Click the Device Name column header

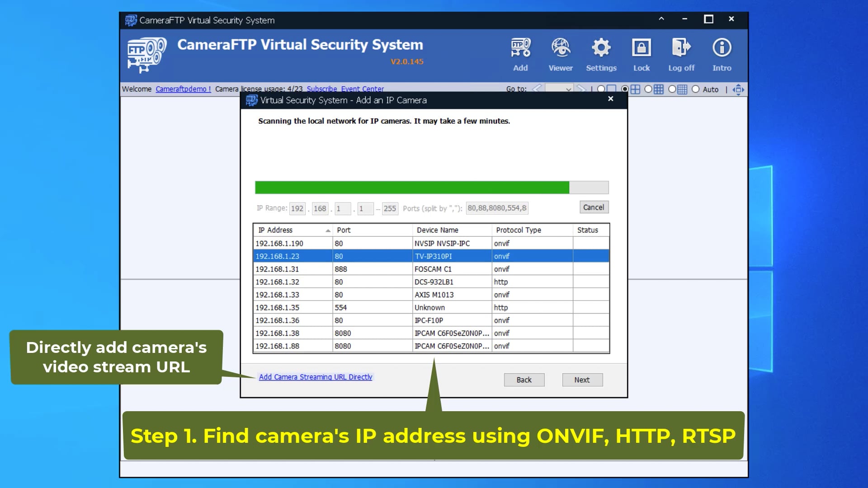(x=452, y=230)
